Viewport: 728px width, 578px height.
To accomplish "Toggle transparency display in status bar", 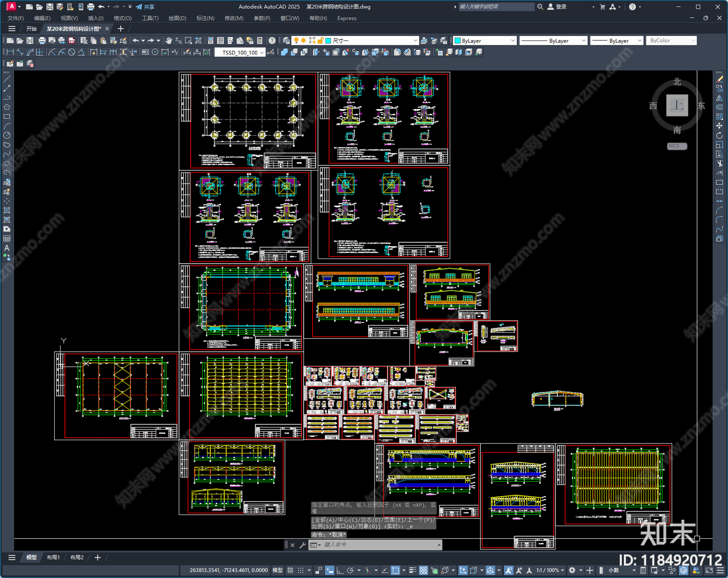I will (423, 570).
